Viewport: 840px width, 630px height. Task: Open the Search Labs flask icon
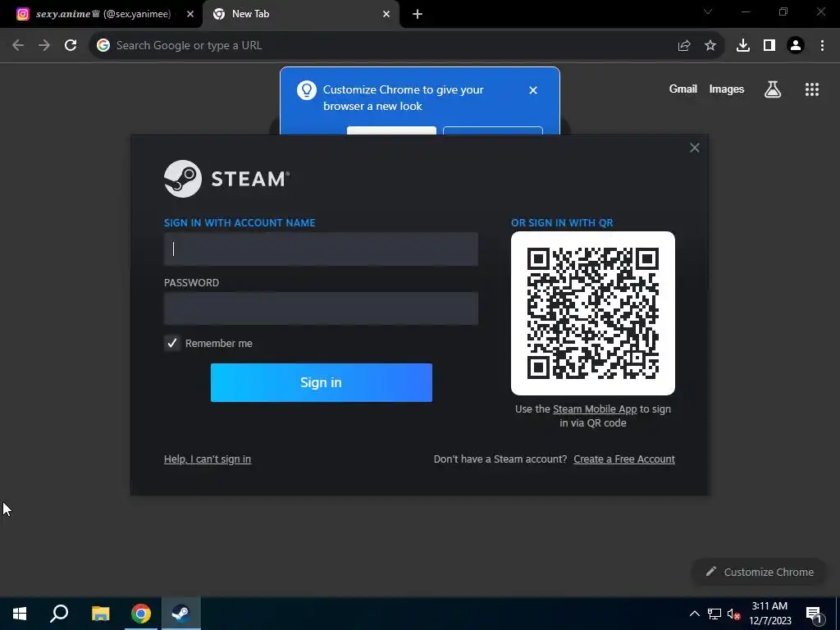click(x=773, y=89)
